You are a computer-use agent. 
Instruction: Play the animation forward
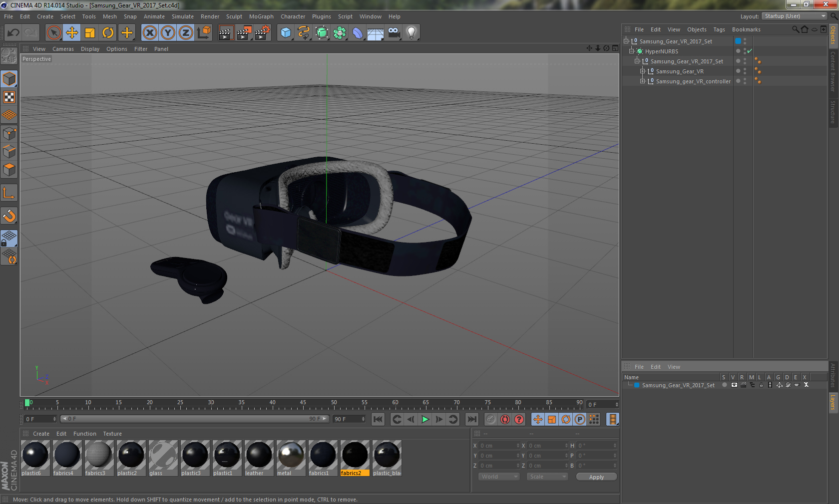425,419
